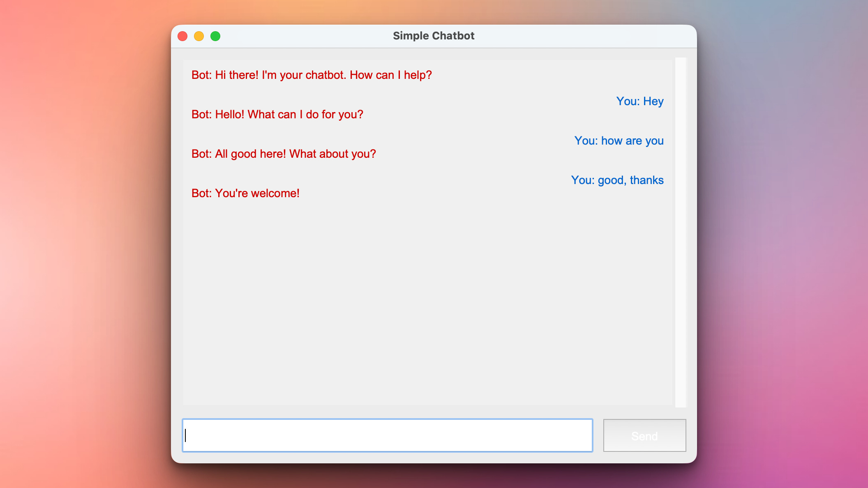
Task: Click empty area of chat history
Action: (427, 300)
